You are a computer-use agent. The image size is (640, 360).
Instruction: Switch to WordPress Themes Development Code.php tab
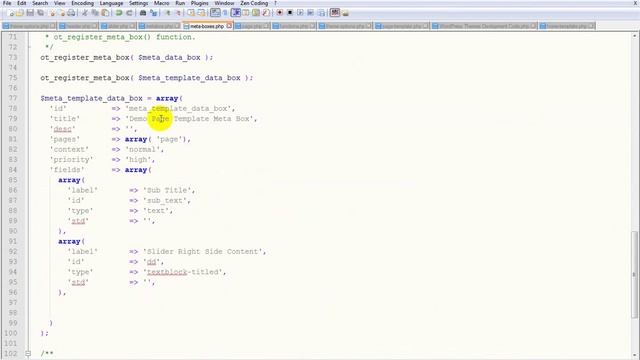point(484,26)
